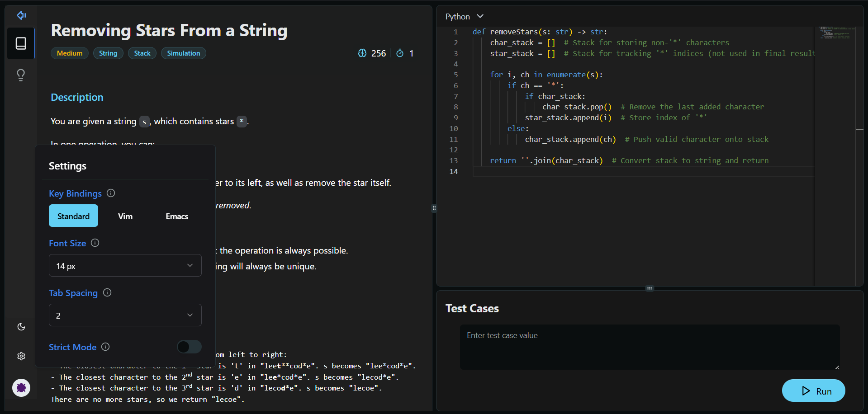Image resolution: width=868 pixels, height=414 pixels.
Task: Click the Key Bindings info icon
Action: (111, 193)
